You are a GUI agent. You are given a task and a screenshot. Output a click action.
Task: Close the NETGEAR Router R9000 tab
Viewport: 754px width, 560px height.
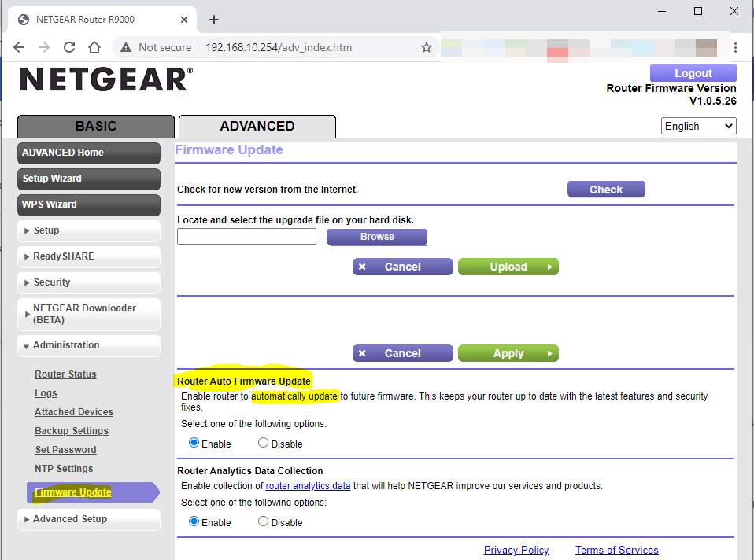point(184,20)
